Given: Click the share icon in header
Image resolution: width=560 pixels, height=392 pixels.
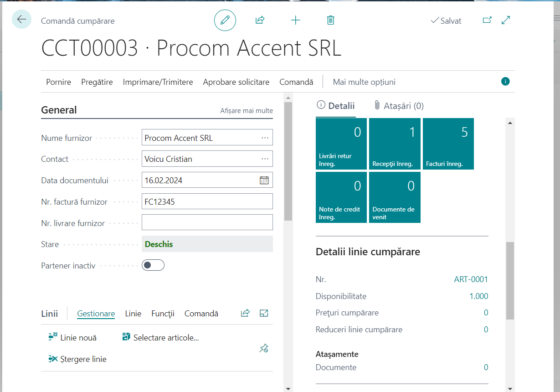Looking at the screenshot, I should (x=260, y=20).
